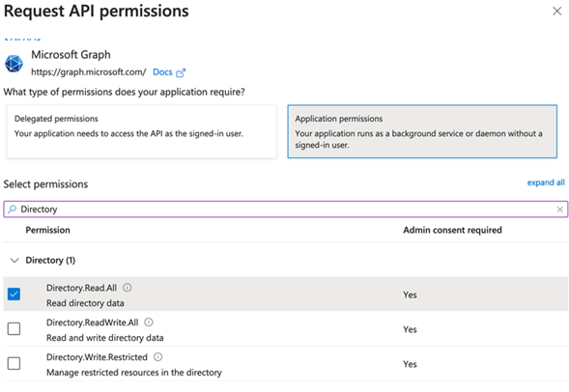Image resolution: width=569 pixels, height=392 pixels.
Task: Click the Microsoft Graph logo icon
Action: [14, 64]
